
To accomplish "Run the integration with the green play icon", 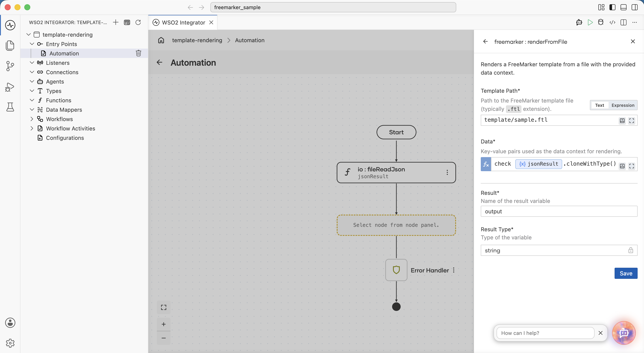I will [590, 23].
